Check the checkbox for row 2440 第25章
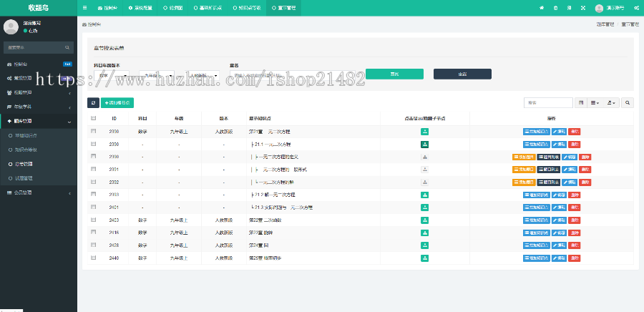The width and height of the screenshot is (644, 312). coord(93,258)
